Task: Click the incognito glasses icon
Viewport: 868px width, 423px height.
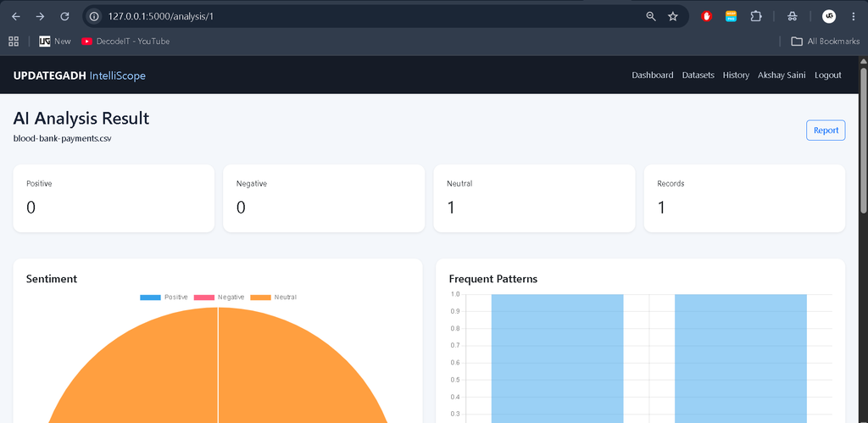Action: (793, 17)
